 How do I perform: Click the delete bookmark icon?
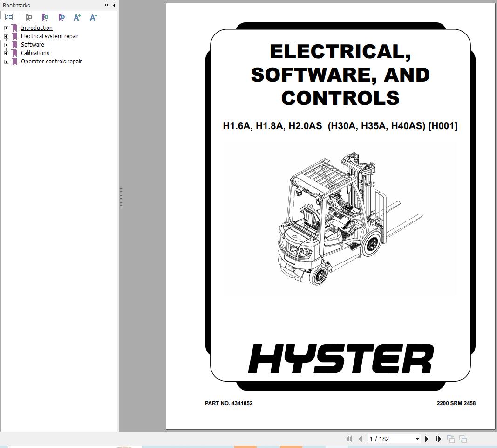29,17
